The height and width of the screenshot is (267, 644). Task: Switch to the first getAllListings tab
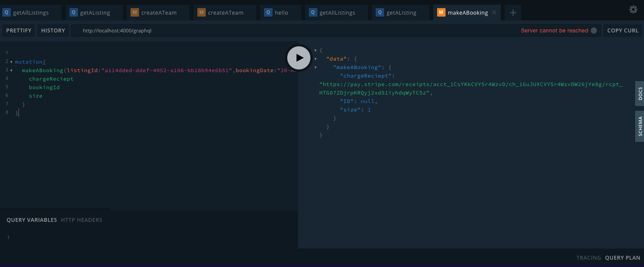coord(31,13)
